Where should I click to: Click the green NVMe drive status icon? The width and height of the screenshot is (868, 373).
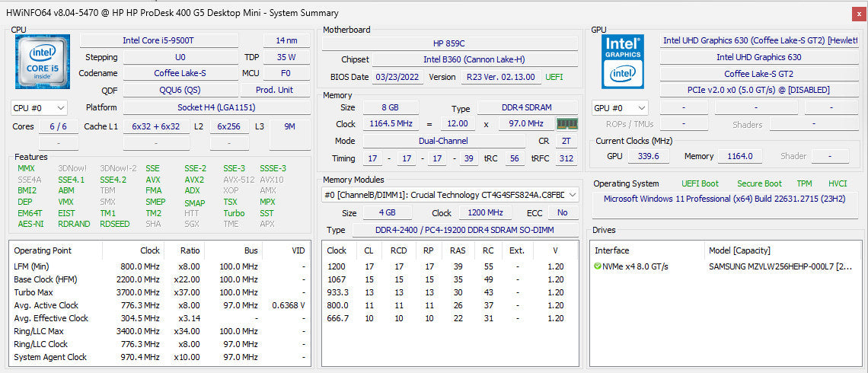[x=597, y=266]
